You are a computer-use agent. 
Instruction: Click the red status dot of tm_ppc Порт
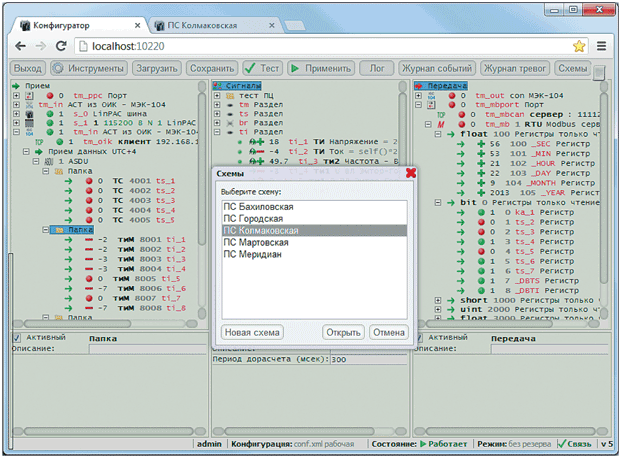[x=50, y=95]
